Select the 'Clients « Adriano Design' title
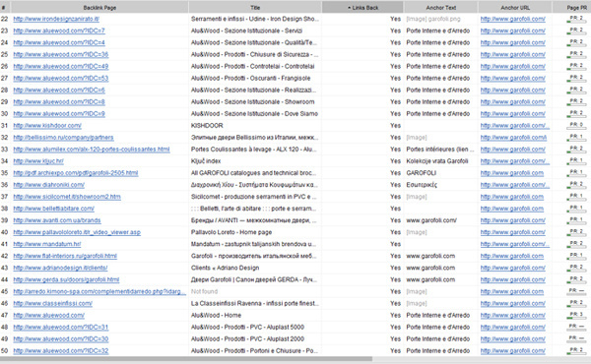Viewport: 591px width, 364px height. tap(225, 268)
